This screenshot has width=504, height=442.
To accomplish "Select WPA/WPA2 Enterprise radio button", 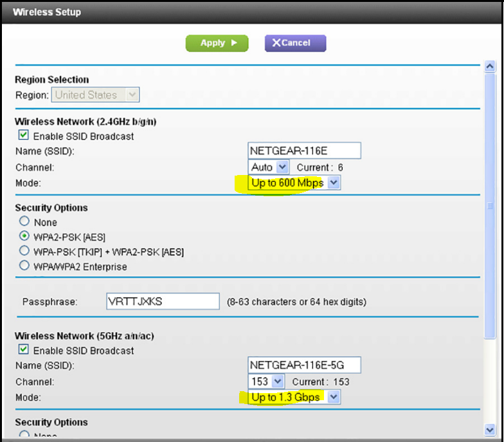I will point(24,266).
